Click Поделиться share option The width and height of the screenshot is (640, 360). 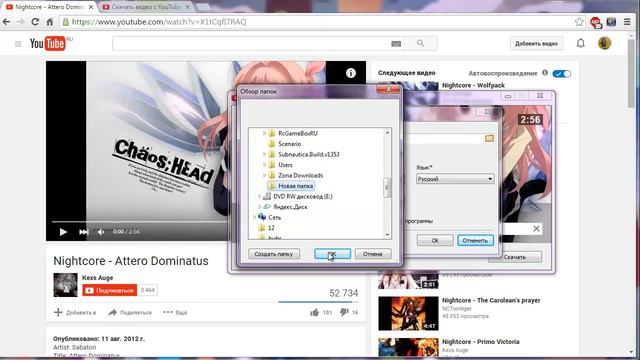pyautogui.click(x=130, y=313)
